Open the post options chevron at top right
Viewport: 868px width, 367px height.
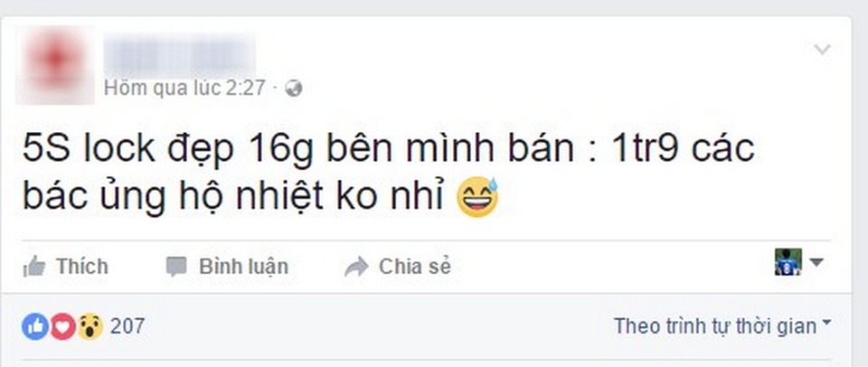click(823, 50)
